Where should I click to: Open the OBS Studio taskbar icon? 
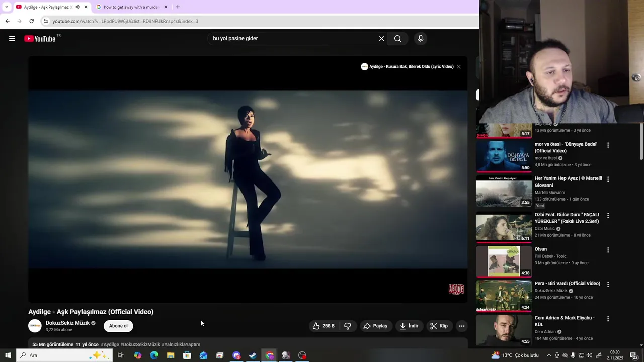(x=302, y=355)
